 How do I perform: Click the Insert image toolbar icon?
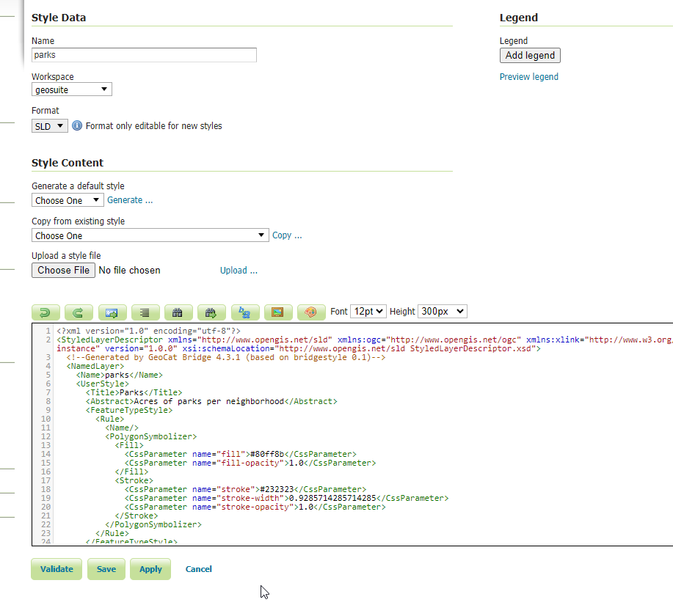(278, 312)
